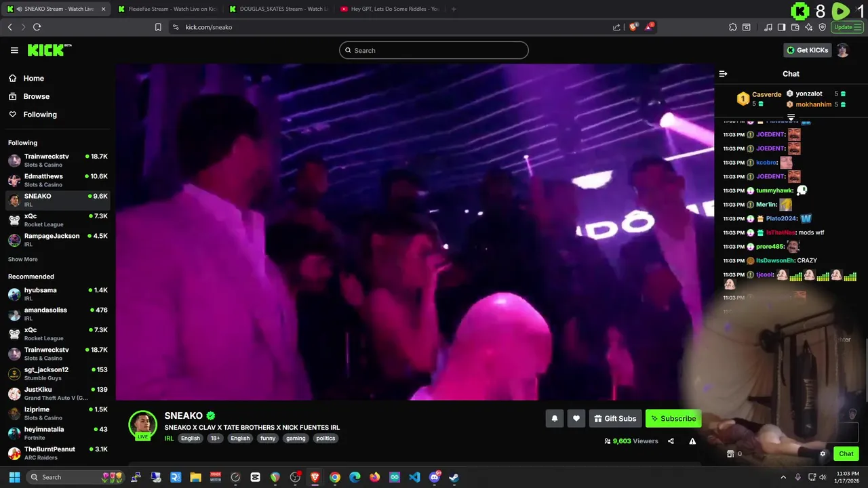Reload the page
The image size is (868, 488).
point(37,27)
